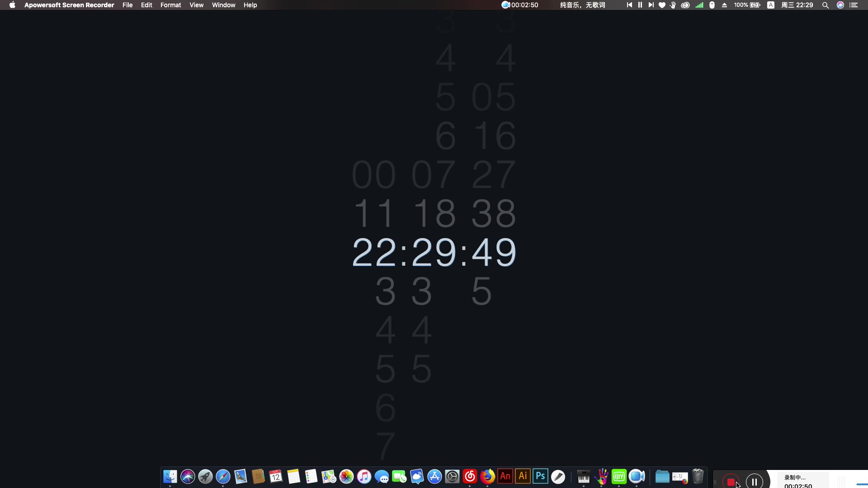
Task: Open the Mail stamp icon in Dock
Action: [x=241, y=476]
